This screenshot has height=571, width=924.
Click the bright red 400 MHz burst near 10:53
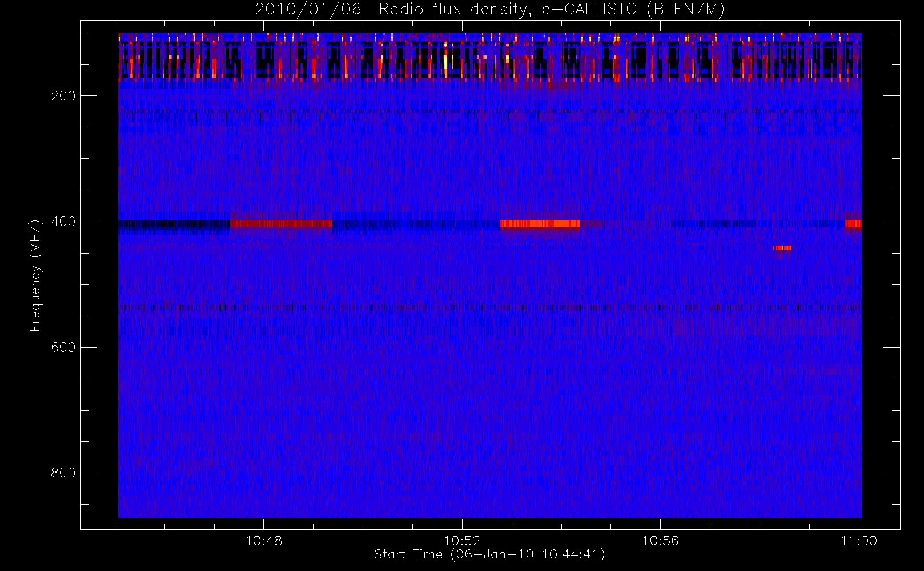540,224
